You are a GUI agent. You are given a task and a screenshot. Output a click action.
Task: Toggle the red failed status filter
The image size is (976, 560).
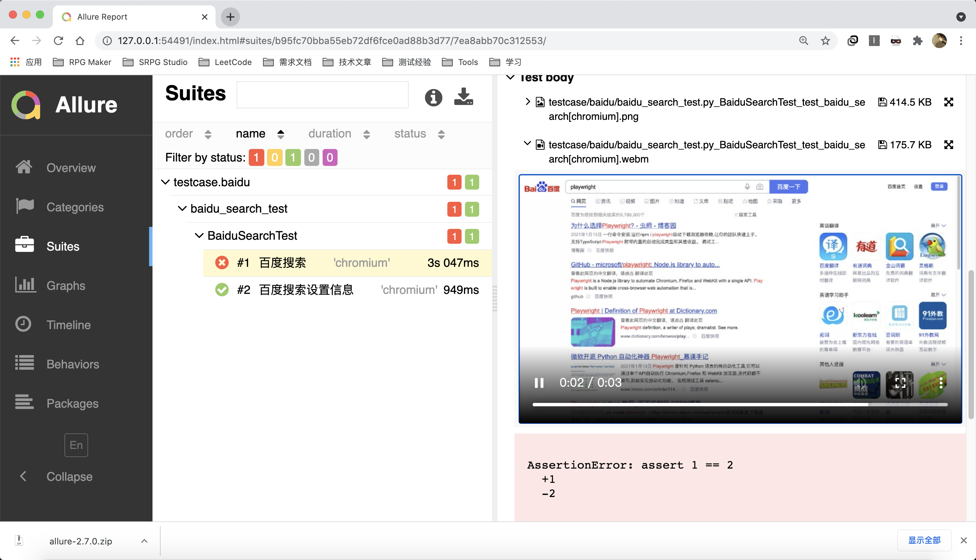pos(256,158)
